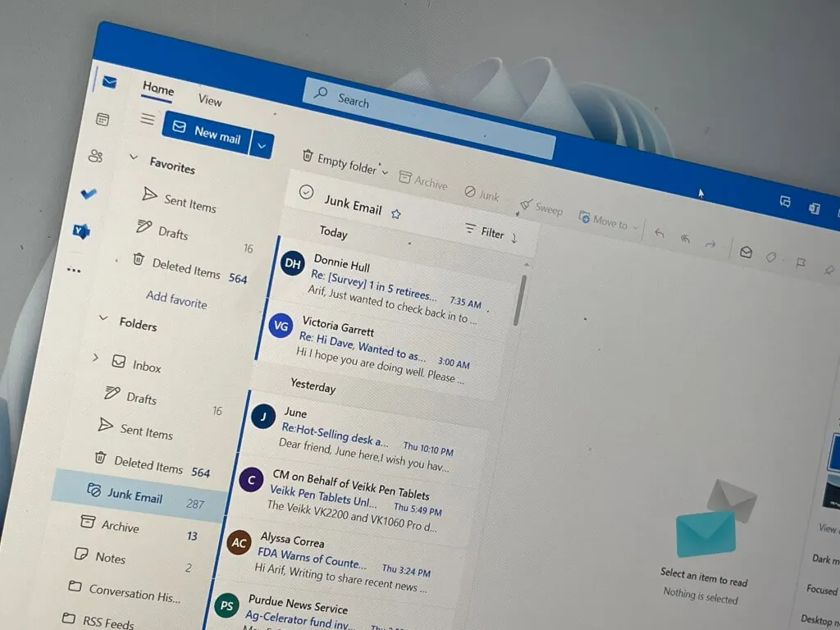Toggle the select all messages circle
The image size is (840, 630).
pyautogui.click(x=306, y=192)
